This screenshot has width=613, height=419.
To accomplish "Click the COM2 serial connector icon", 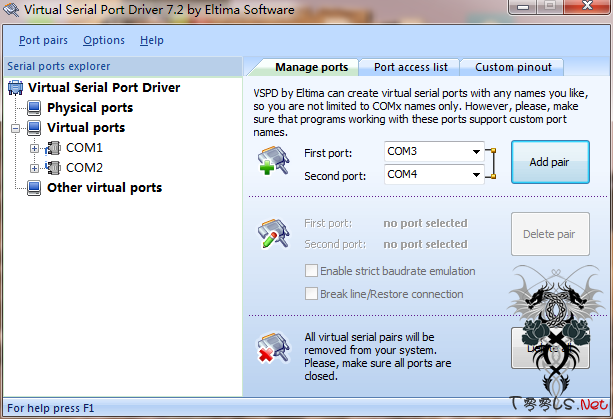I will (x=53, y=168).
